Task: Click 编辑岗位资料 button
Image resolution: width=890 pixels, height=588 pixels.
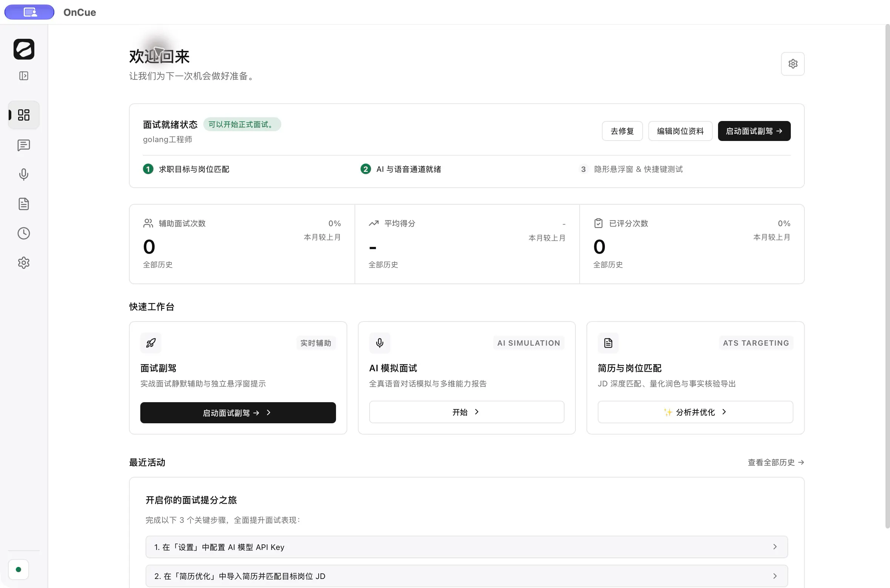Action: coord(680,131)
